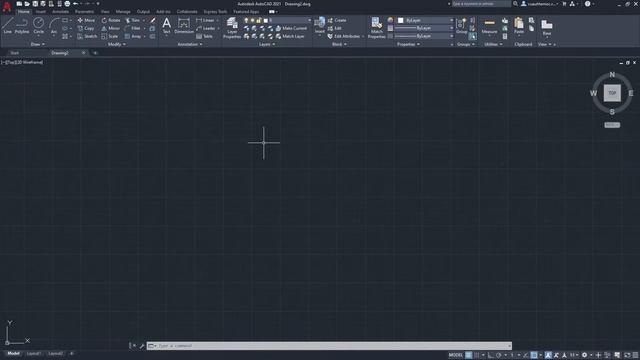Screen dimensions: 640x360
Task: Click Edit Attributes button
Action: coord(344,36)
